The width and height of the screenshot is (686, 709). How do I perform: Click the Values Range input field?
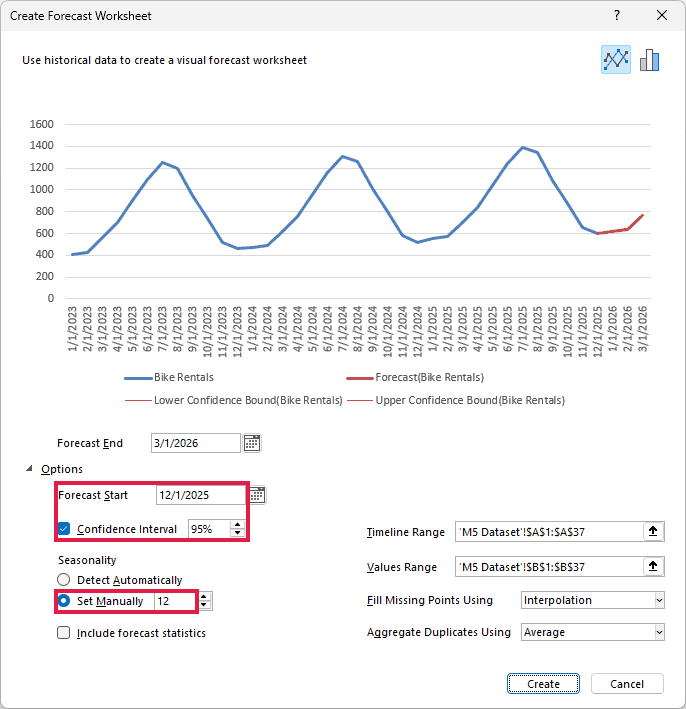(549, 566)
